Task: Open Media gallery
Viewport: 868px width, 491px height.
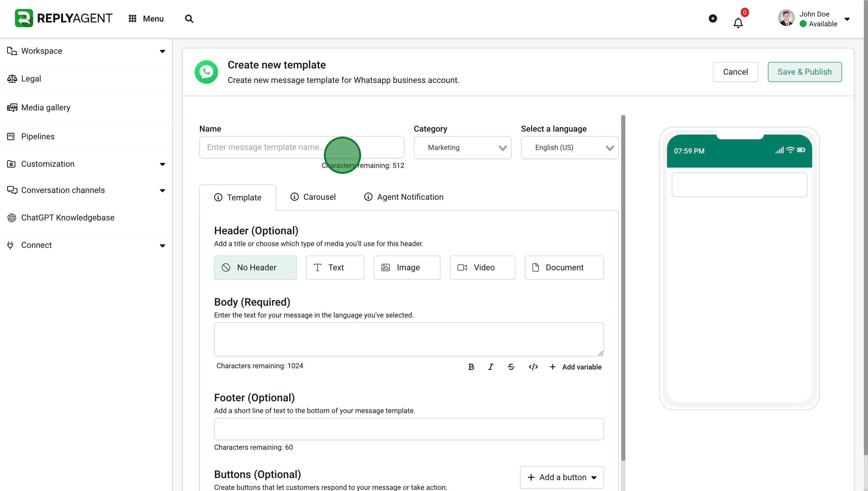Action: pos(86,108)
